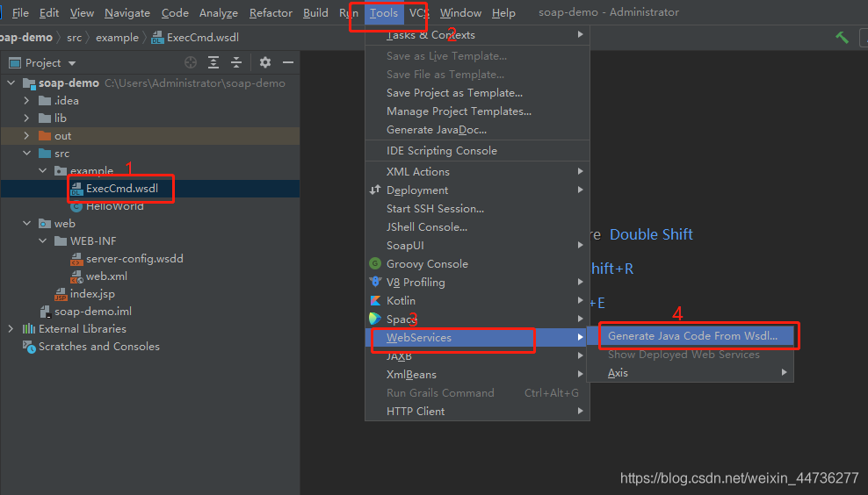Click example in the breadcrumb path
Screen dimensions: 868x495
click(118, 38)
